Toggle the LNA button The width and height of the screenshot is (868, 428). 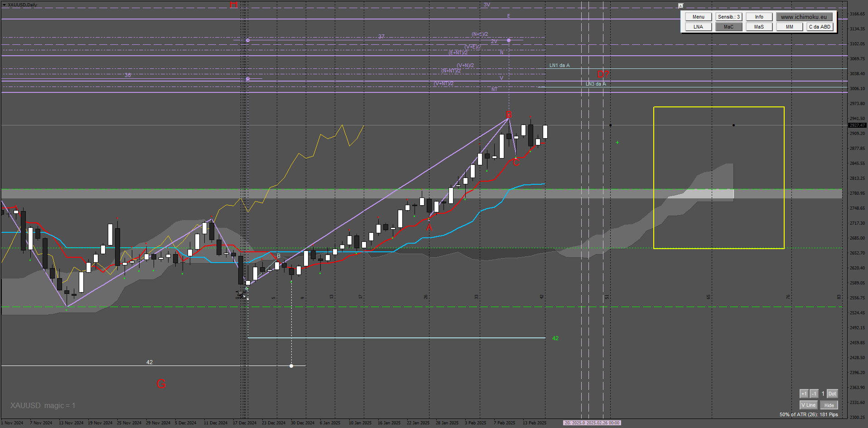coord(698,27)
